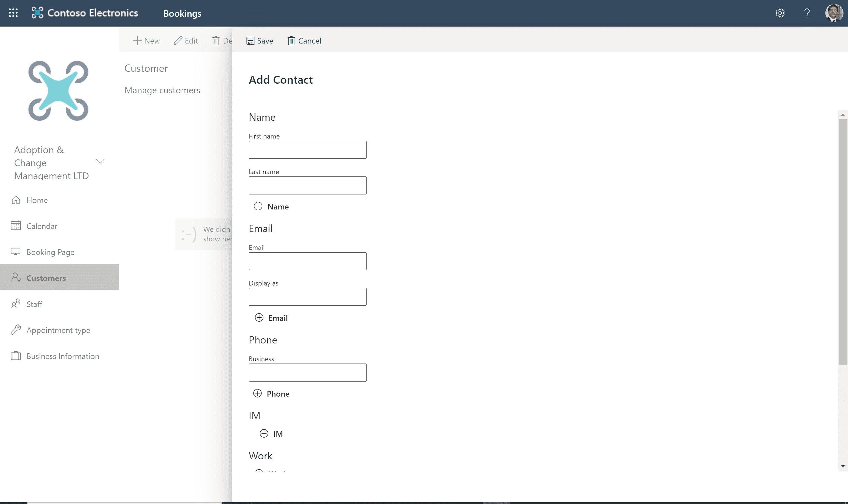This screenshot has width=848, height=504.
Task: Click the Save floppy disk icon
Action: point(250,41)
